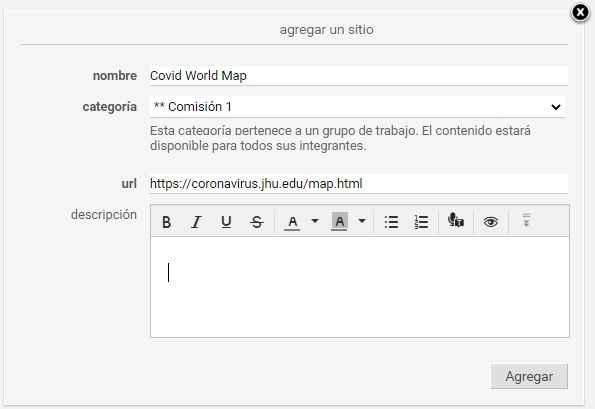Image resolution: width=595 pixels, height=409 pixels.
Task: Insert a numbered list
Action: point(421,222)
